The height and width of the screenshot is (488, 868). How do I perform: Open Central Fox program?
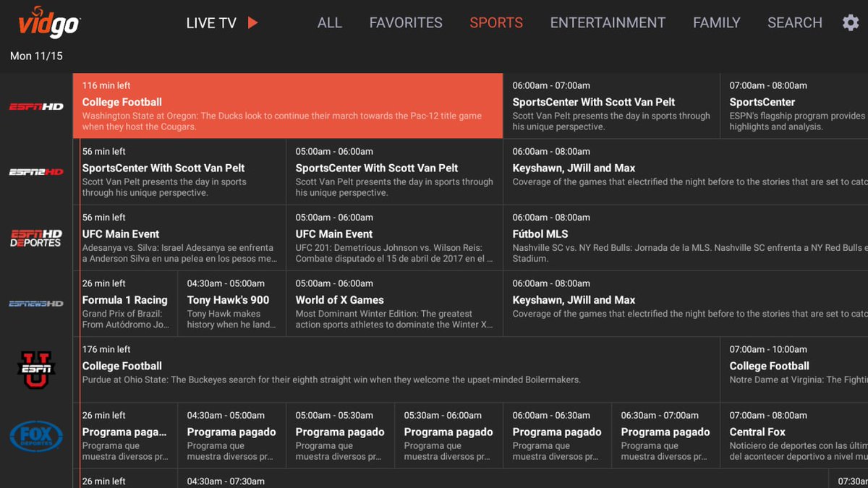794,435
